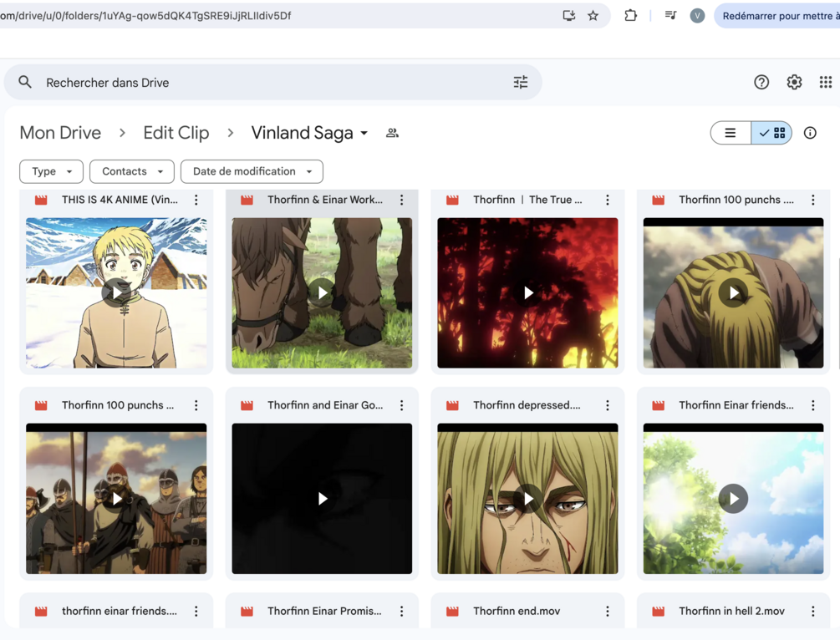Click the search magnifier icon in Drive
This screenshot has height=640, width=840.
pos(24,82)
